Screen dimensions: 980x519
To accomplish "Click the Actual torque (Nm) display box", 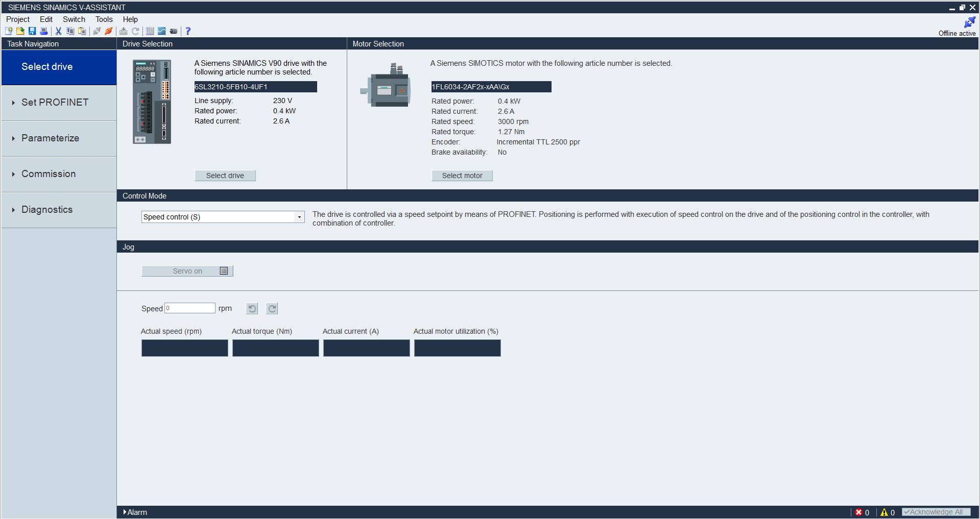I will click(x=276, y=348).
